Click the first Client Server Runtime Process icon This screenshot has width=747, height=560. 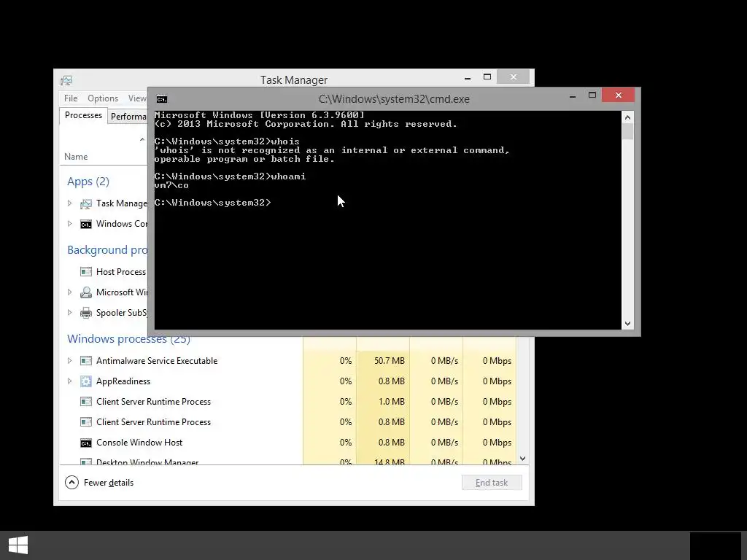(86, 402)
